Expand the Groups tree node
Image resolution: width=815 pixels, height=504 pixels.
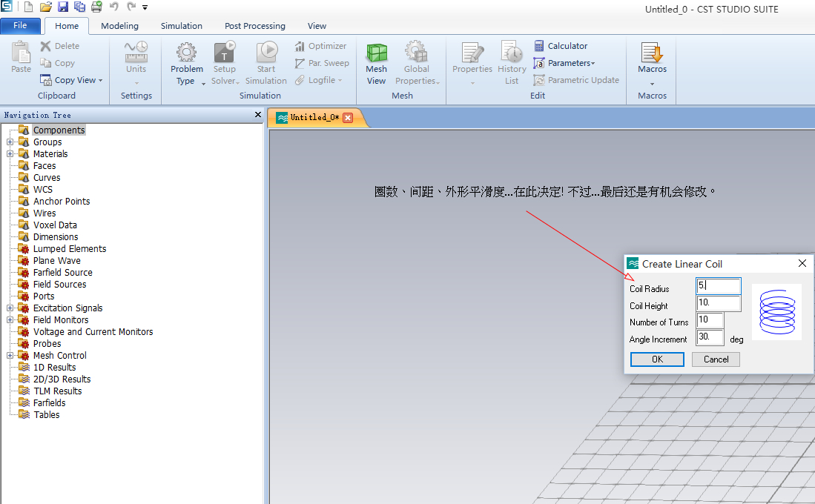(x=10, y=142)
